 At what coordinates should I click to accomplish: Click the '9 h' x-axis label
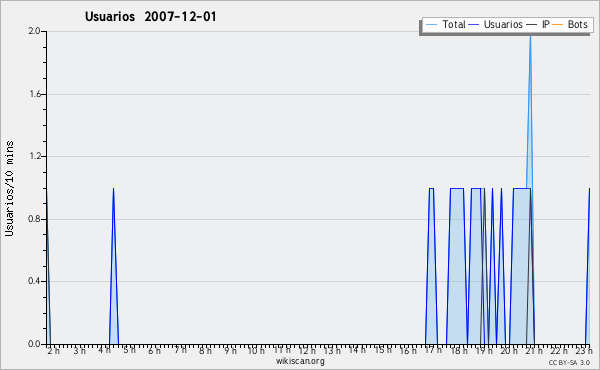[230, 350]
